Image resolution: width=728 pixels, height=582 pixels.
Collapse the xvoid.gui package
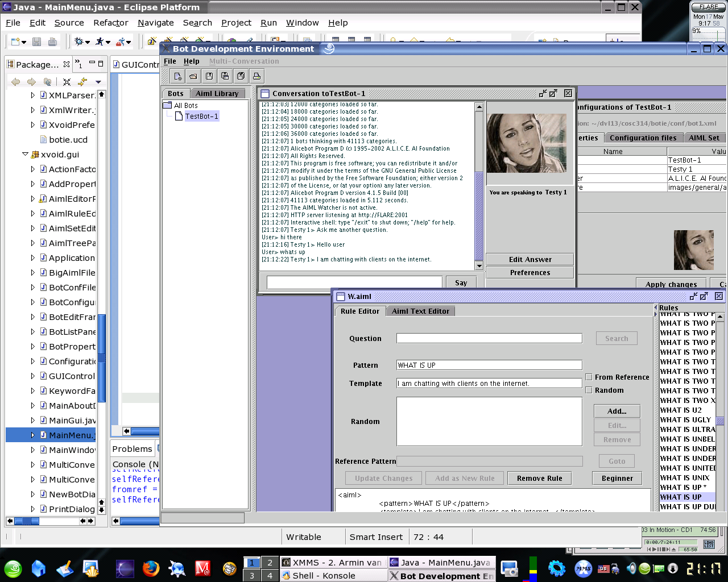tap(25, 154)
